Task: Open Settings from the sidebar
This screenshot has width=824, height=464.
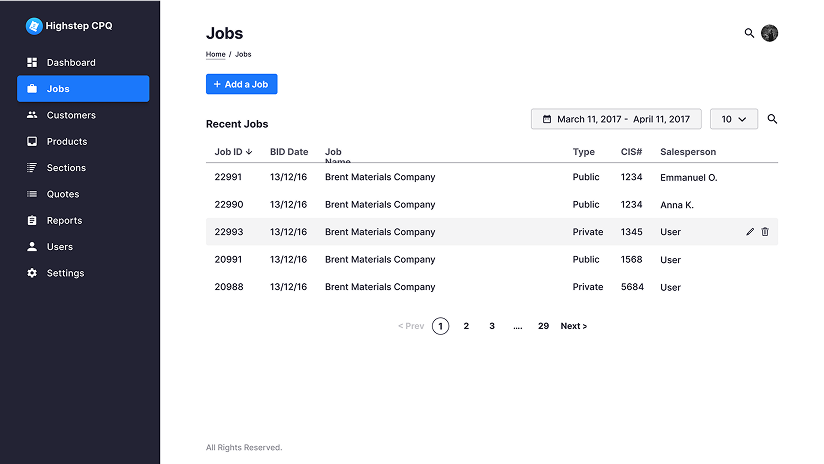Action: point(65,273)
